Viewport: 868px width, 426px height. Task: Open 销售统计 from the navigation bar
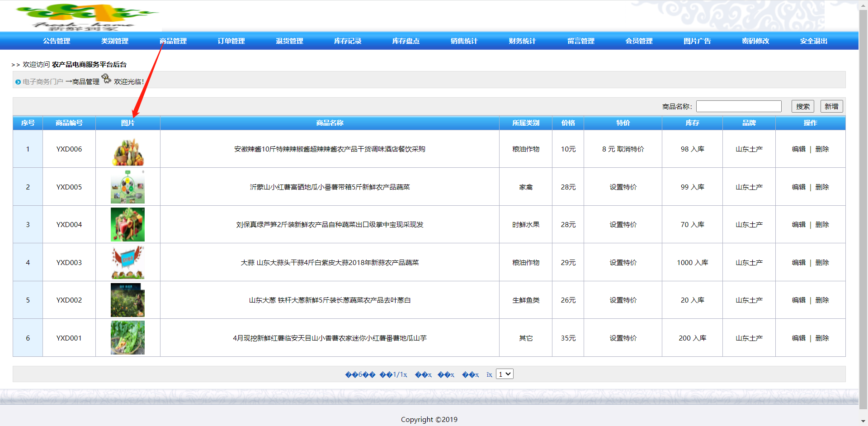click(464, 41)
